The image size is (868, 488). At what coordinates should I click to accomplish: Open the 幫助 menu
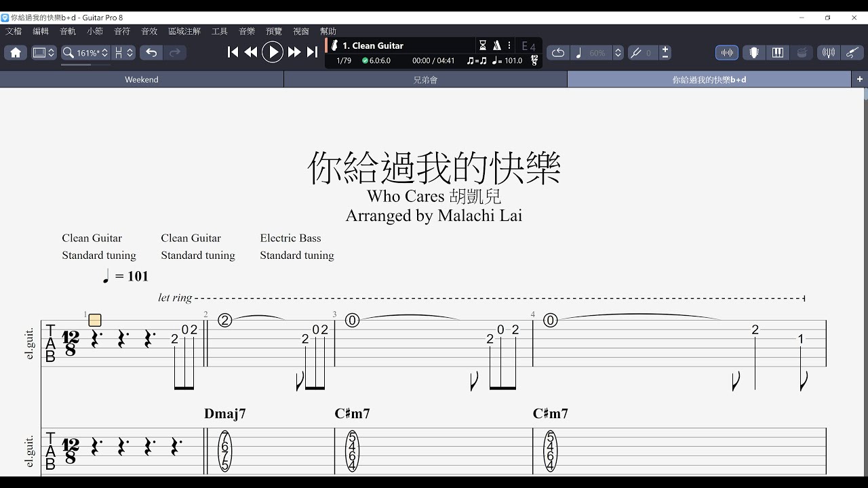328,31
